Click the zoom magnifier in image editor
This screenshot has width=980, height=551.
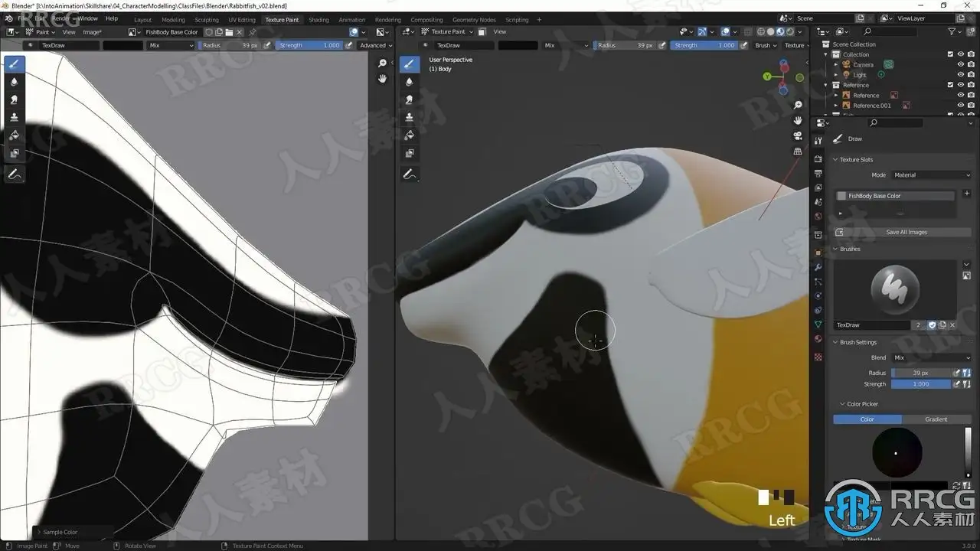(383, 64)
